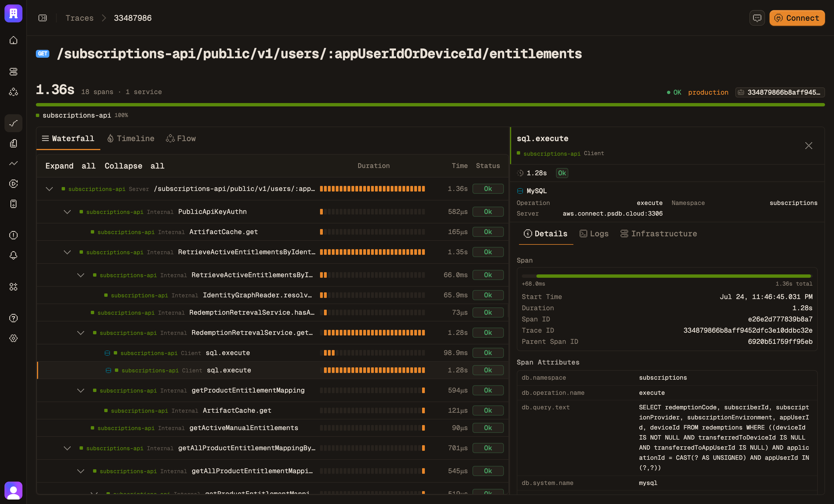Switch to the Flow tab
Image resolution: width=834 pixels, height=504 pixels.
[x=181, y=138]
